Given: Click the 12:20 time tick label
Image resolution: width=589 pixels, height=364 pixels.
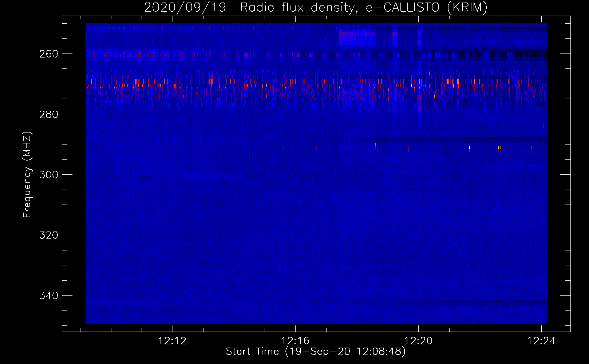Looking at the screenshot, I should tap(419, 341).
